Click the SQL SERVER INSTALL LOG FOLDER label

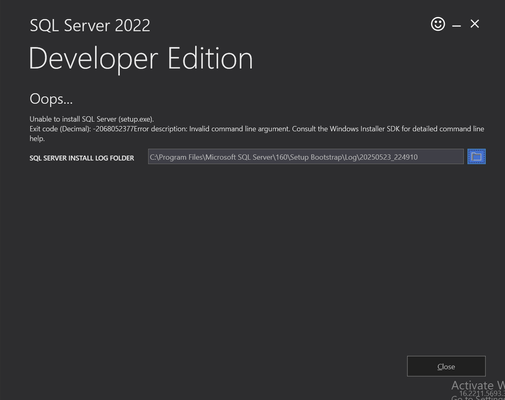(x=82, y=158)
